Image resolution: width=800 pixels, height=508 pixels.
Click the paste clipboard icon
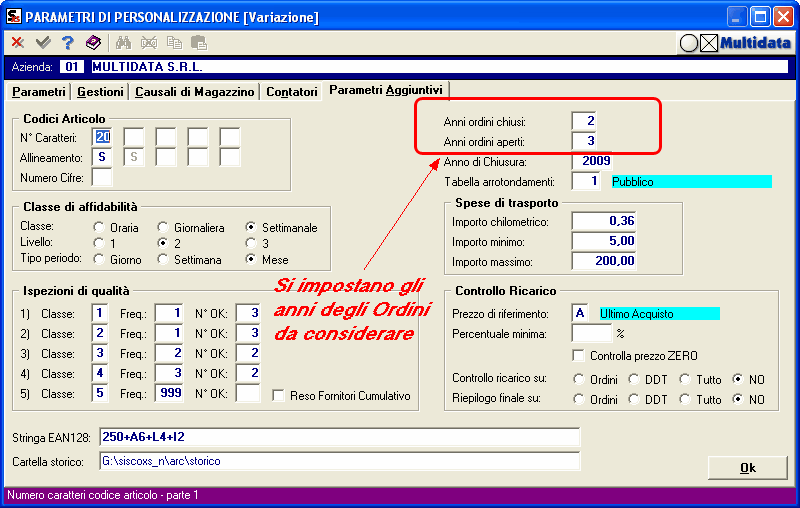[199, 43]
